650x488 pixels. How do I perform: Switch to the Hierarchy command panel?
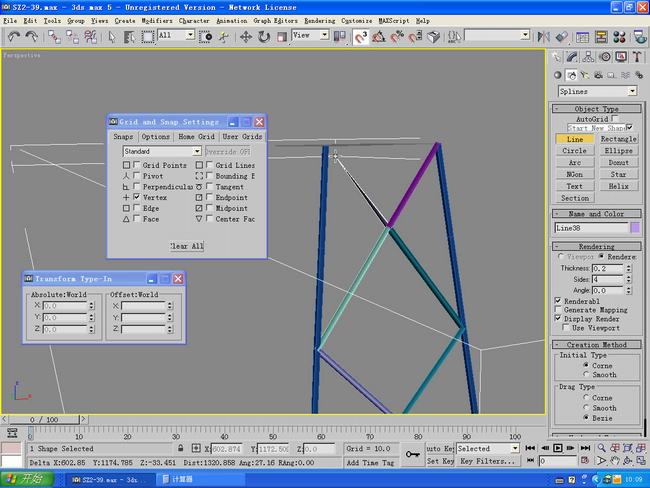[588, 57]
